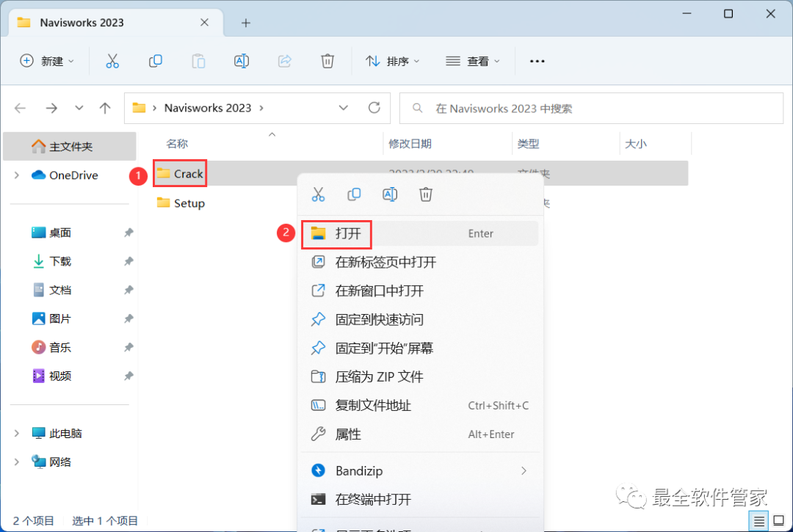Unpin 下载 using its pin icon

point(128,262)
